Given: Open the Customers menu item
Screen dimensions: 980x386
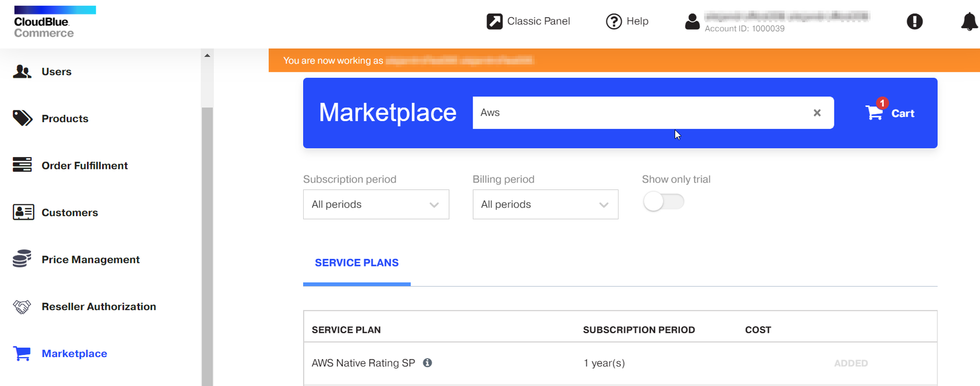Looking at the screenshot, I should click(x=69, y=212).
